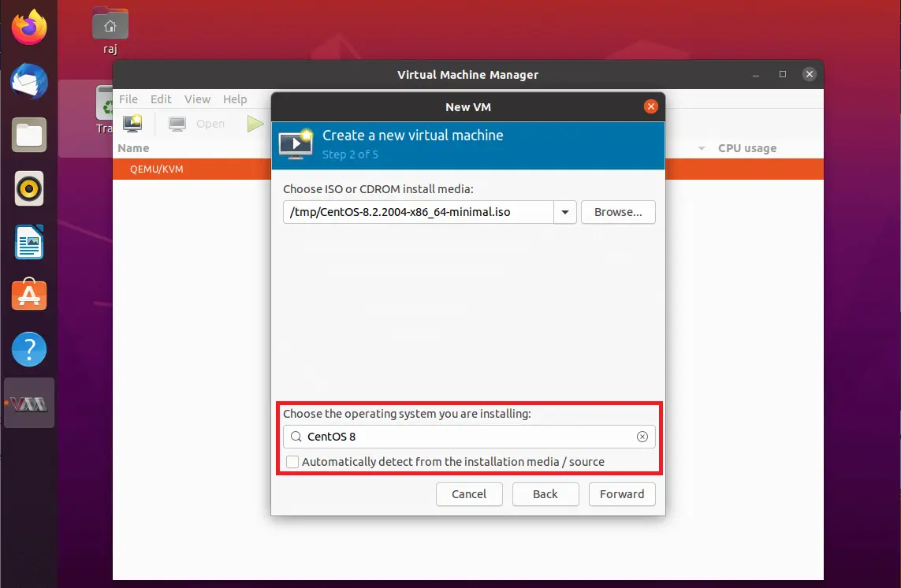Open the Help menu in Virtual Machine Manager
This screenshot has width=901, height=588.
235,99
